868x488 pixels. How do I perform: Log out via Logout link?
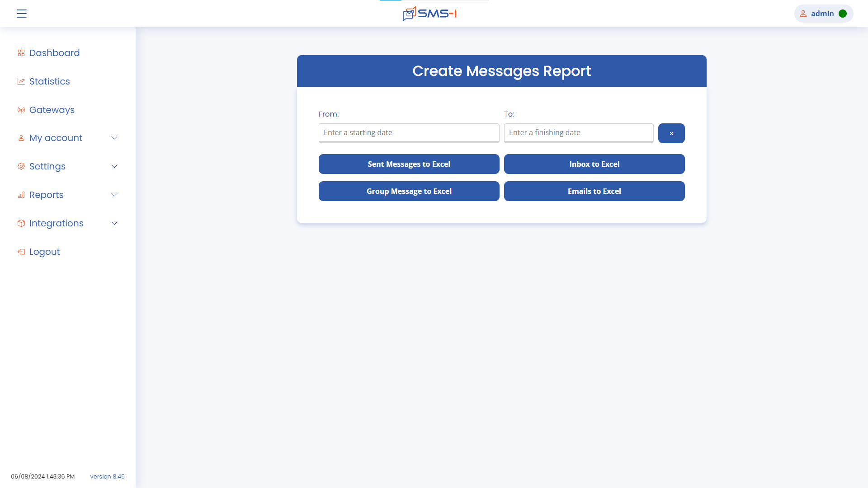pyautogui.click(x=44, y=252)
